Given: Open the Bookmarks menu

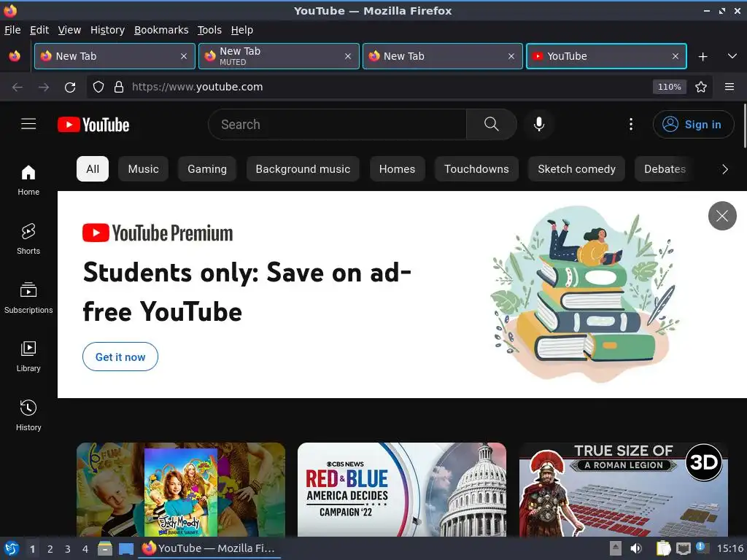Looking at the screenshot, I should coord(161,30).
